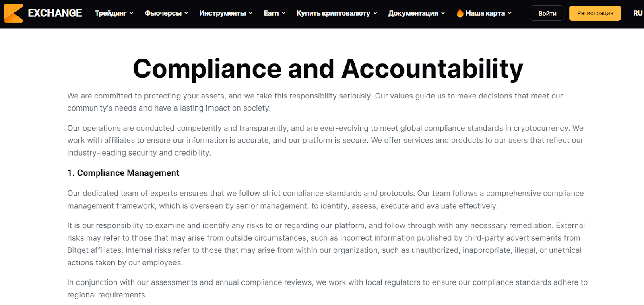Expand the Фьючерсы dropdown chevron
Screen dimensions: 644x305
pyautogui.click(x=186, y=13)
